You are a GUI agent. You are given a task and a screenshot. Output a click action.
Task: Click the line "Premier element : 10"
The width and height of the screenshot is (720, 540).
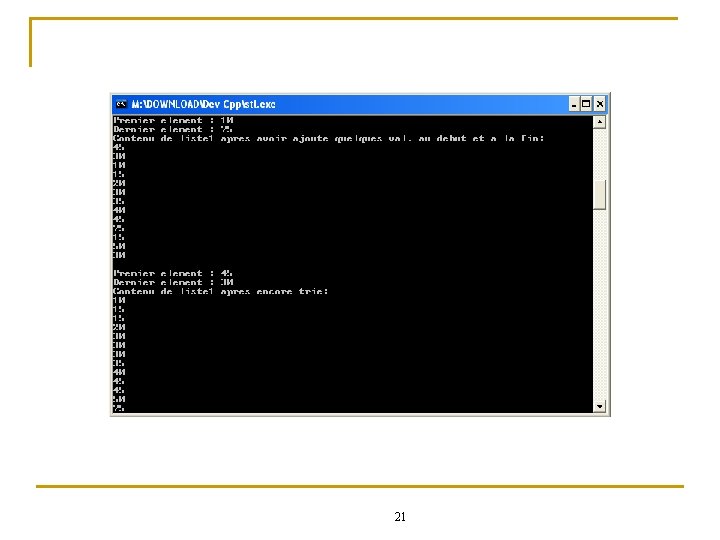[x=174, y=120]
